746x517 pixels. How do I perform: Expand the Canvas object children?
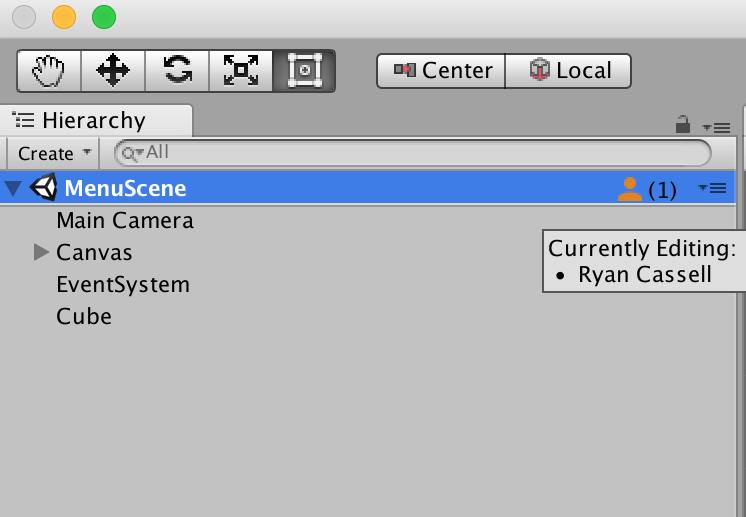[x=41, y=252]
